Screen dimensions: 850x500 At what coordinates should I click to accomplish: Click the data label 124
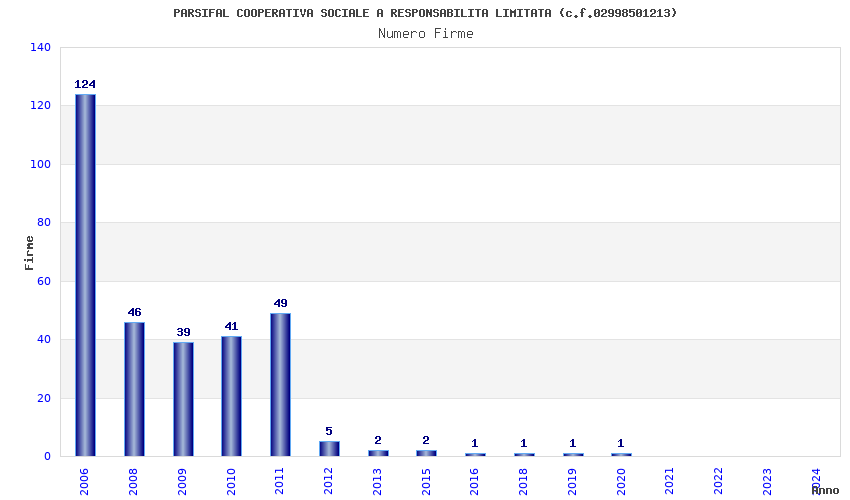85,84
